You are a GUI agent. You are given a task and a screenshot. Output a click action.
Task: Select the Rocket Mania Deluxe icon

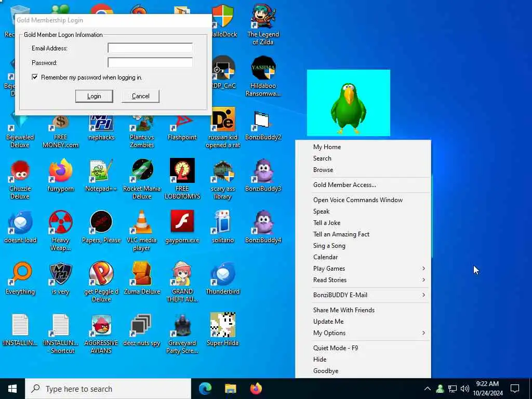coord(142,179)
